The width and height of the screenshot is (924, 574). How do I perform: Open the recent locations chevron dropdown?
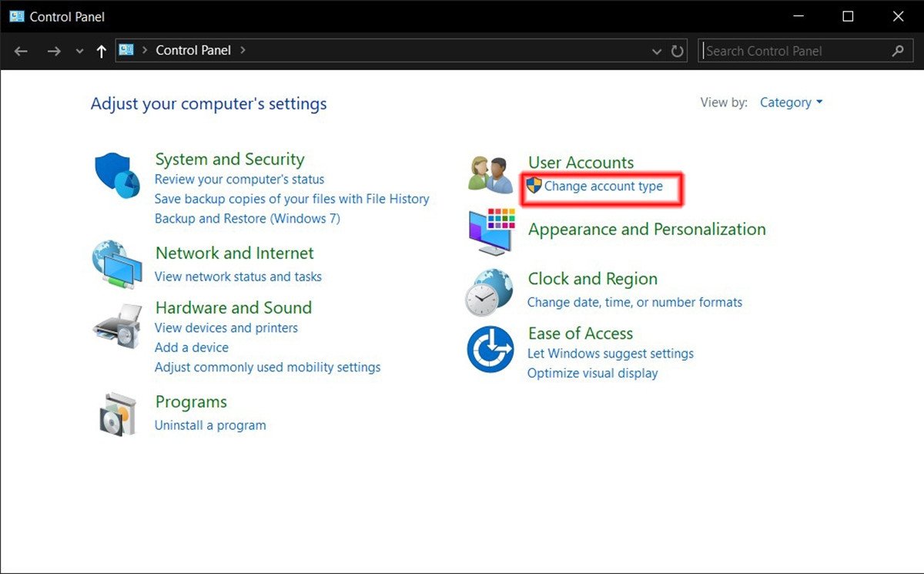coord(79,50)
